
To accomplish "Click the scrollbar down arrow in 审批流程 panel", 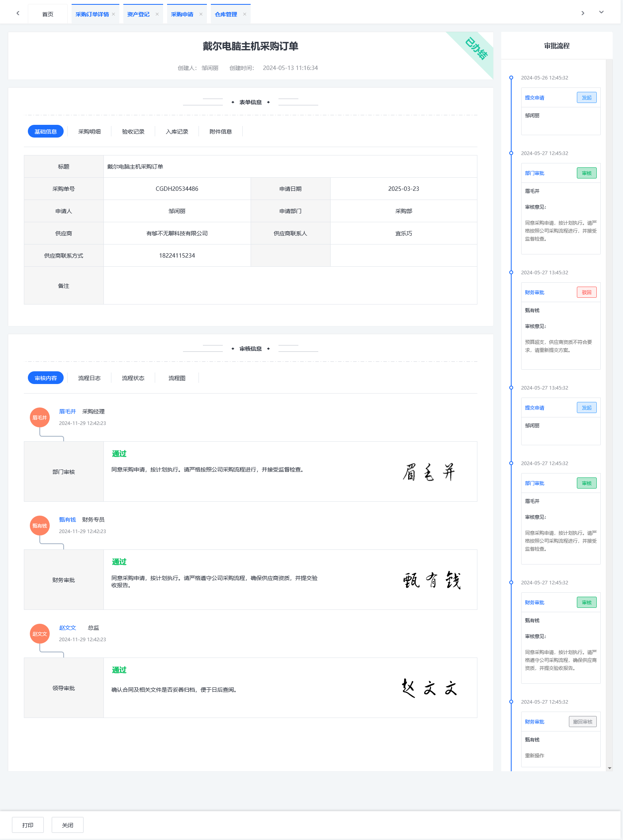I will tap(609, 768).
